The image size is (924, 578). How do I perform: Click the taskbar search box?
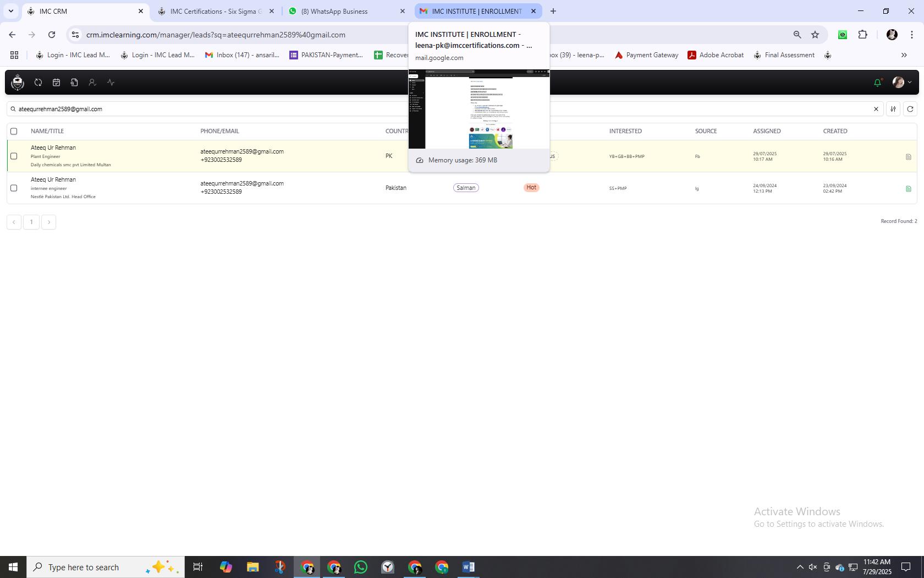click(x=106, y=567)
